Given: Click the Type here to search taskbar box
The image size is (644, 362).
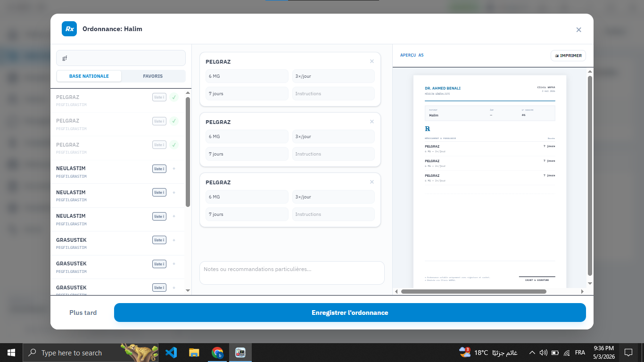Looking at the screenshot, I should pos(91,353).
